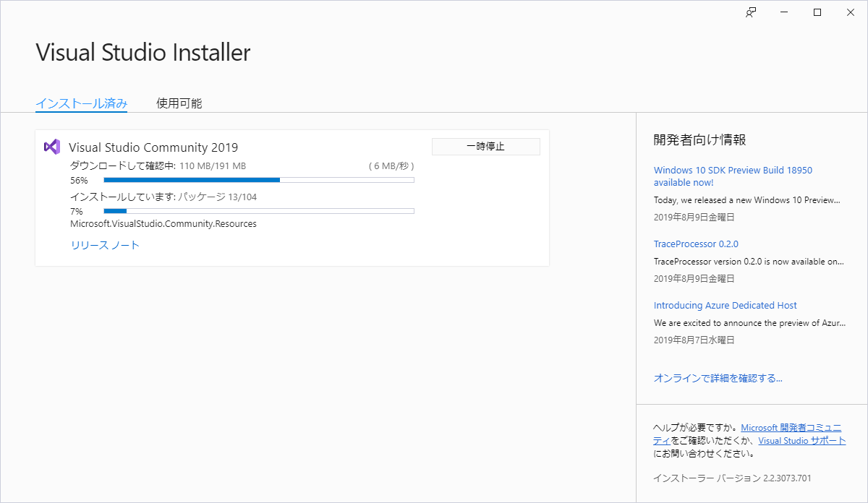
Task: Click the install progress bar at 7%
Action: point(259,211)
